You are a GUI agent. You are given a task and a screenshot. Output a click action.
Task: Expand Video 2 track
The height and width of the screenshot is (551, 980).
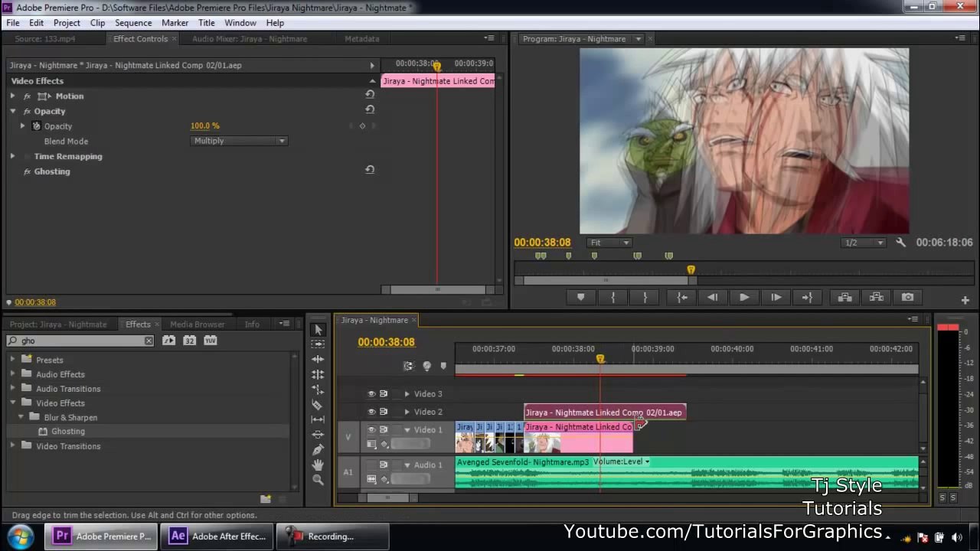tap(407, 412)
